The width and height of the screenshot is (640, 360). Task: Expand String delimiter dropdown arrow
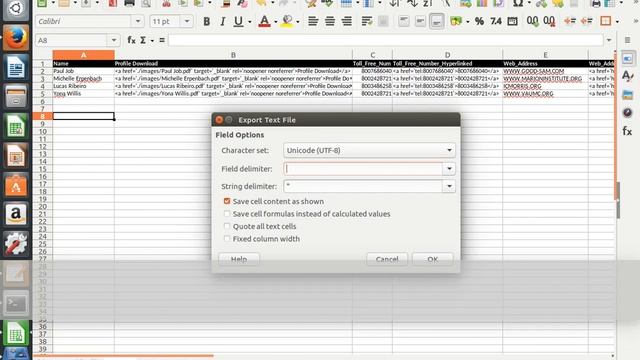click(449, 186)
